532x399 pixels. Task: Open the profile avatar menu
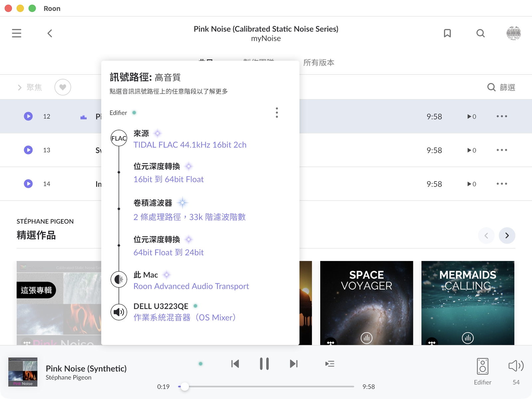513,33
